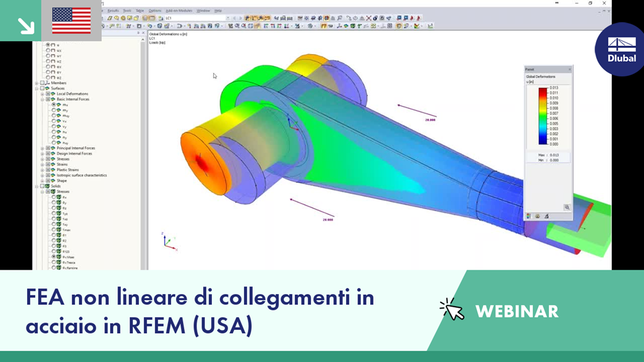Image resolution: width=644 pixels, height=362 pixels.
Task: Toggle the Show Results toolbar icon
Action: [247, 18]
